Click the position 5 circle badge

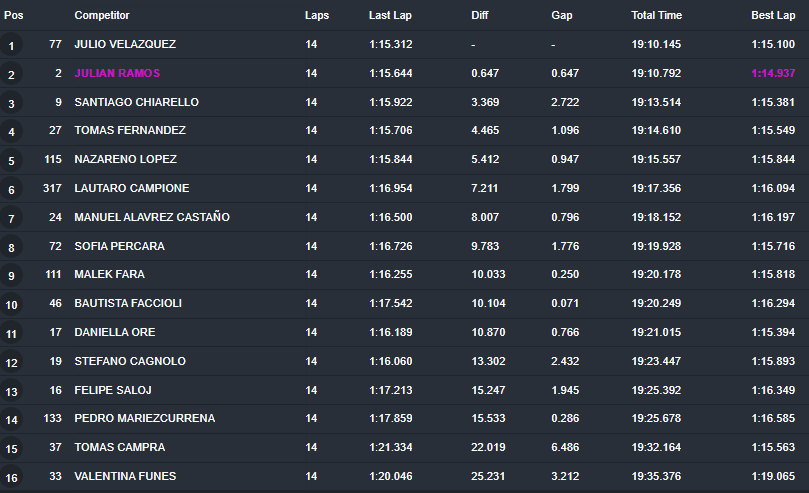11,161
